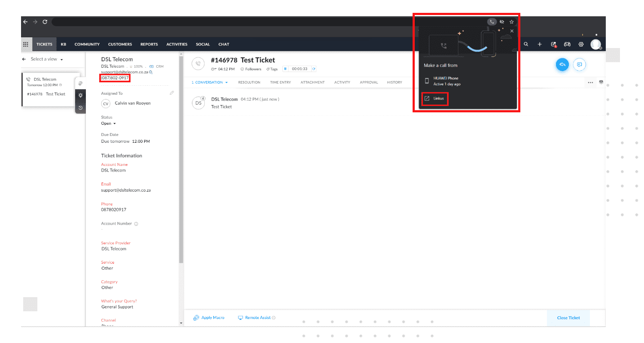The image size is (644, 343).
Task: Open the TICKETS tab
Action: (44, 44)
